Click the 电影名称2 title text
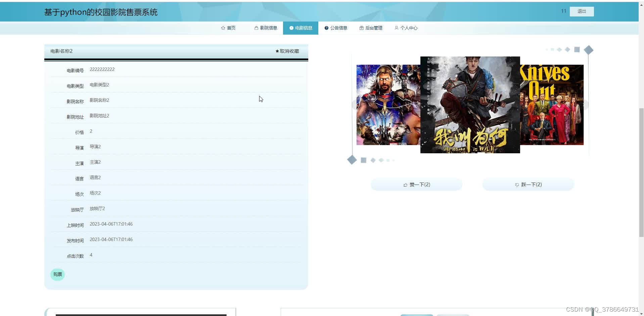 61,51
